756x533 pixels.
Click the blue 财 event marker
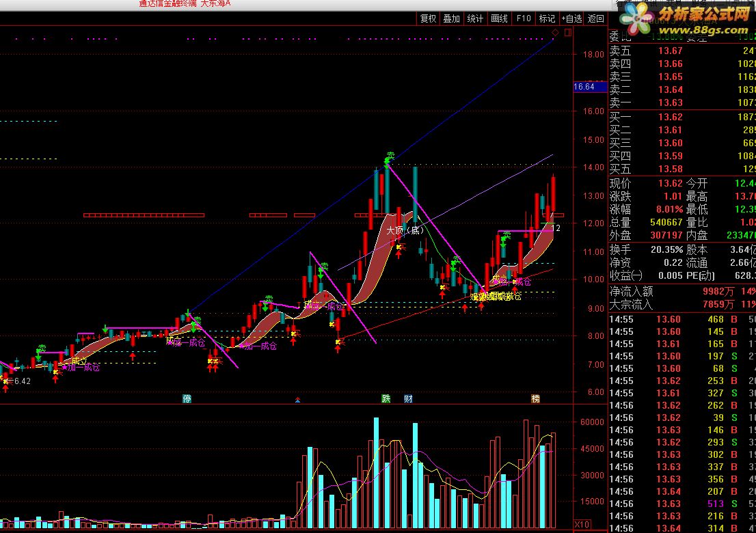tap(408, 398)
